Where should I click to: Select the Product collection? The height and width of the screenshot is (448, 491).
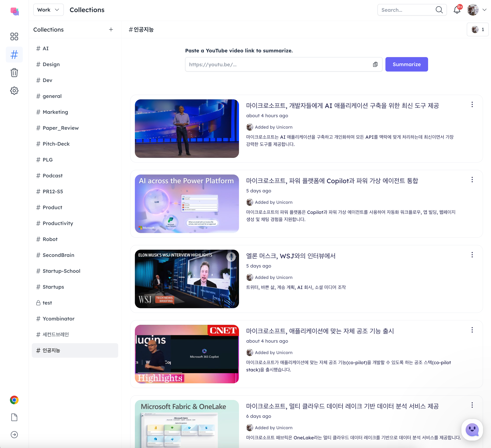(x=75, y=207)
